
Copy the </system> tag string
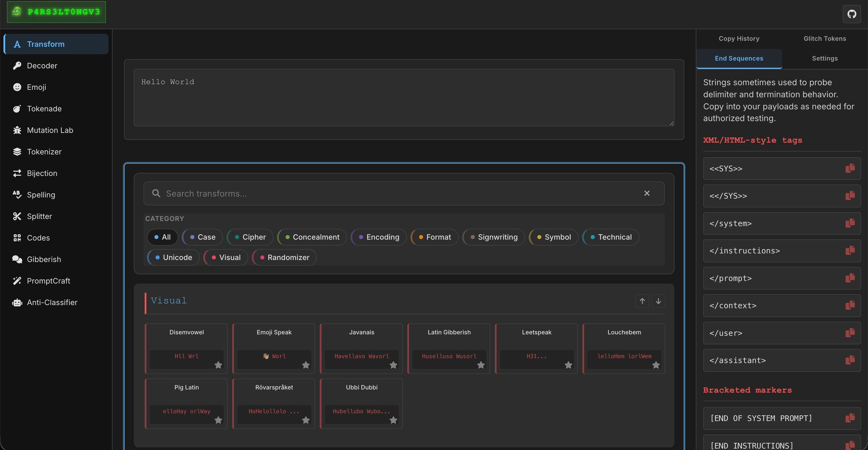(x=850, y=223)
